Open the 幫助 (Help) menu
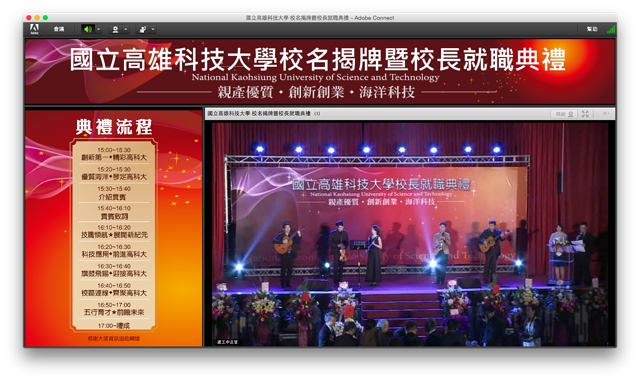Screen dimensions: 640x381 592,29
